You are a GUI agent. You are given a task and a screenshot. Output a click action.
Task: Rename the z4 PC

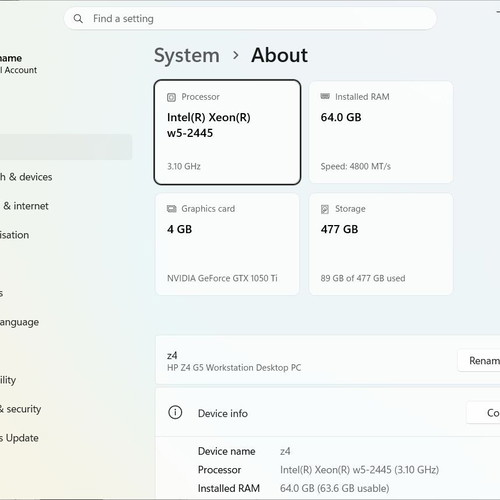[x=479, y=360]
